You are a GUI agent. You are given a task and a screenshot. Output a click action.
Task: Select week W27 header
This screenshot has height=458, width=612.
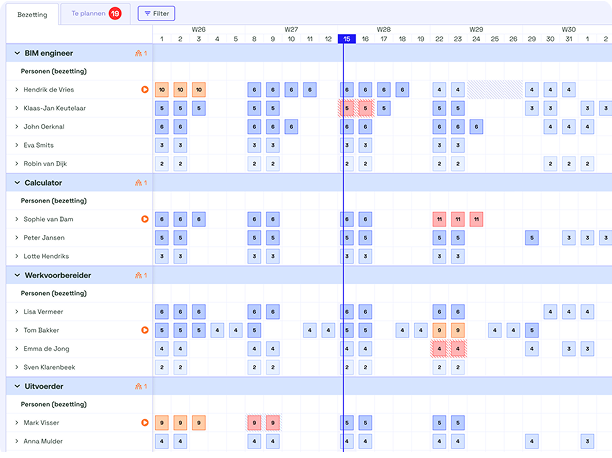point(291,29)
